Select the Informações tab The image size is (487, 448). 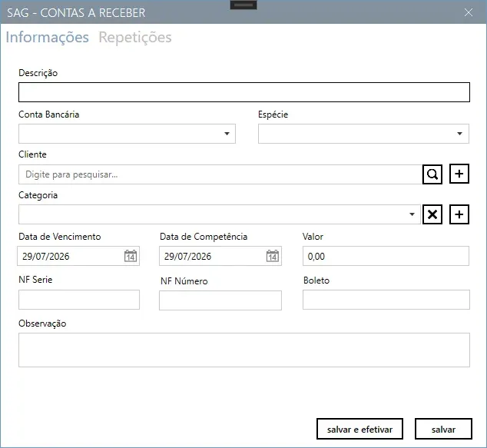point(47,38)
